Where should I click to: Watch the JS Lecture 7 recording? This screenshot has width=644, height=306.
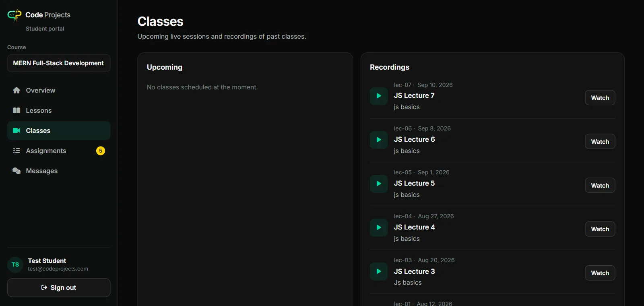coord(600,97)
